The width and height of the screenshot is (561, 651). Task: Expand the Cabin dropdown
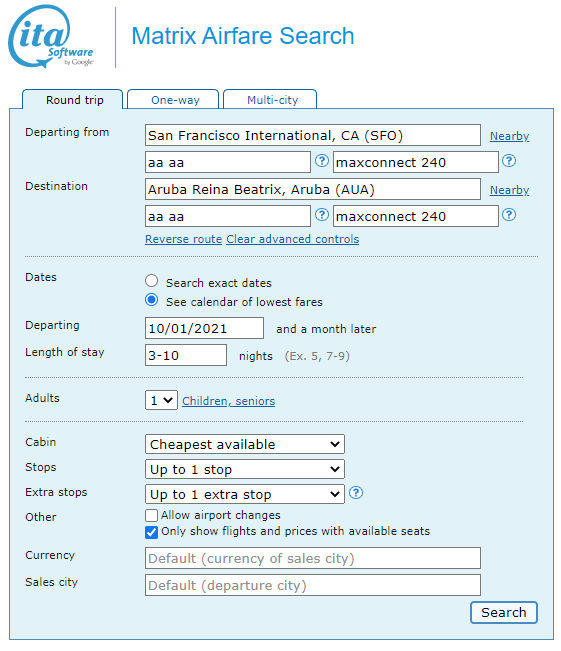pos(245,444)
